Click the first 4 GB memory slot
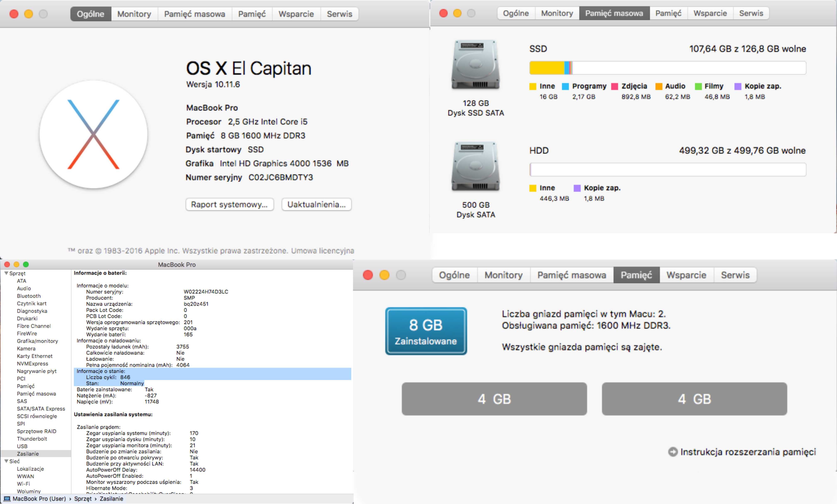Image resolution: width=837 pixels, height=504 pixels. coord(494,399)
